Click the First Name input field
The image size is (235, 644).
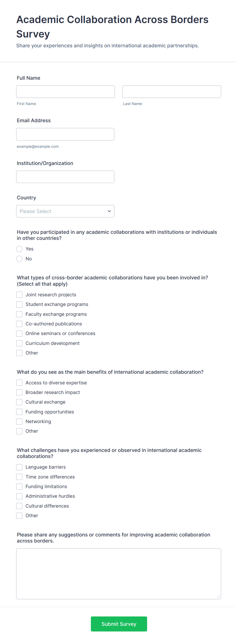tap(65, 92)
